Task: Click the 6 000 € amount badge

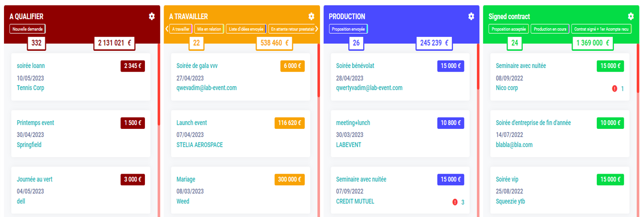Action: (292, 66)
